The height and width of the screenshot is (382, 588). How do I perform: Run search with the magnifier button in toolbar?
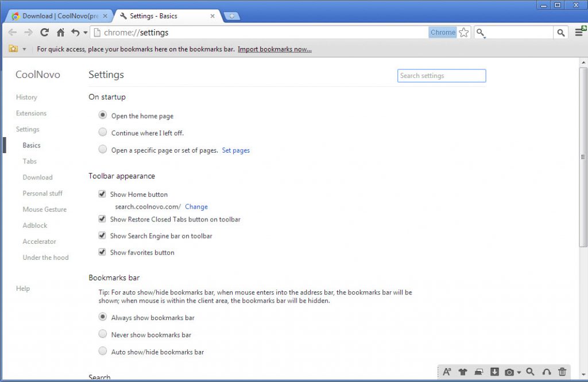[x=561, y=33]
